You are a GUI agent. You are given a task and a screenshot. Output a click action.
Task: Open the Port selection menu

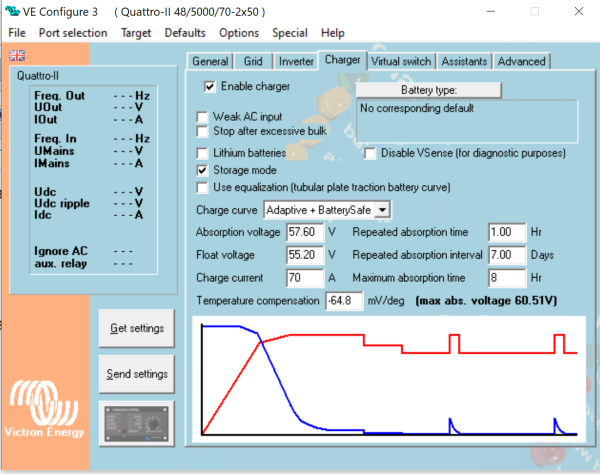(73, 33)
